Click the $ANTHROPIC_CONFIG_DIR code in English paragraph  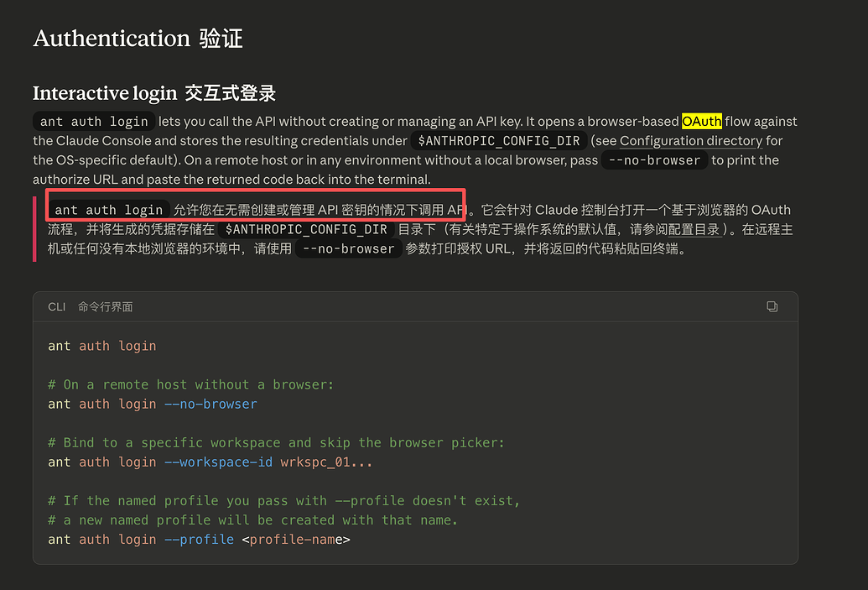(499, 141)
